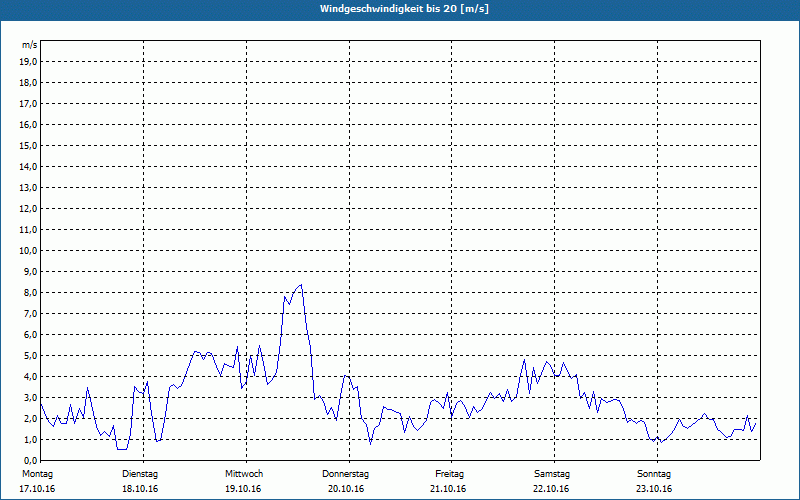
Task: Click the chart title 'Windgeschwindigkeit bis 20 [m/s]'
Action: click(x=405, y=9)
